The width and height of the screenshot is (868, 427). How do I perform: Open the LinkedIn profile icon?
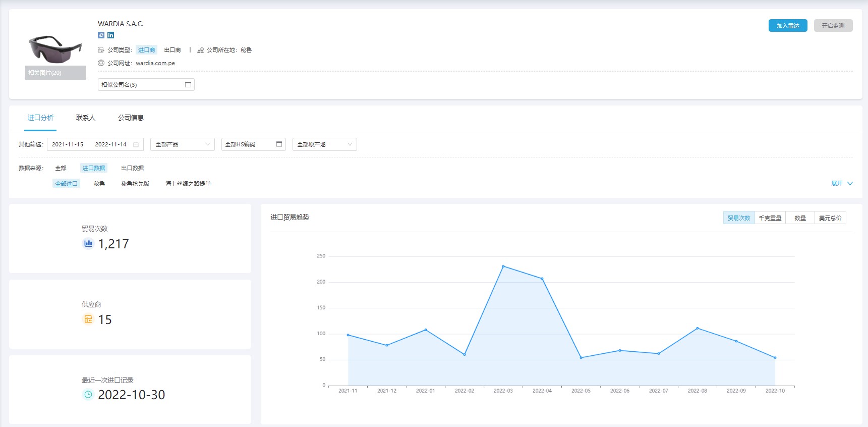click(111, 35)
